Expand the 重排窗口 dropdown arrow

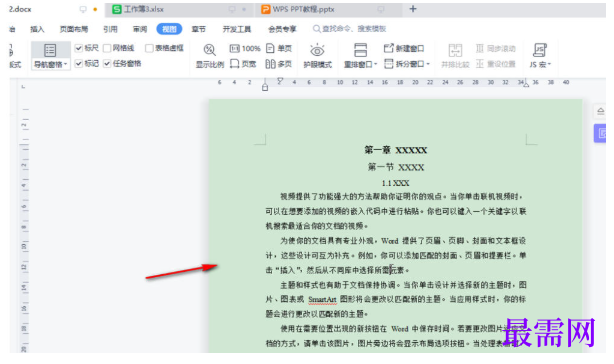376,64
